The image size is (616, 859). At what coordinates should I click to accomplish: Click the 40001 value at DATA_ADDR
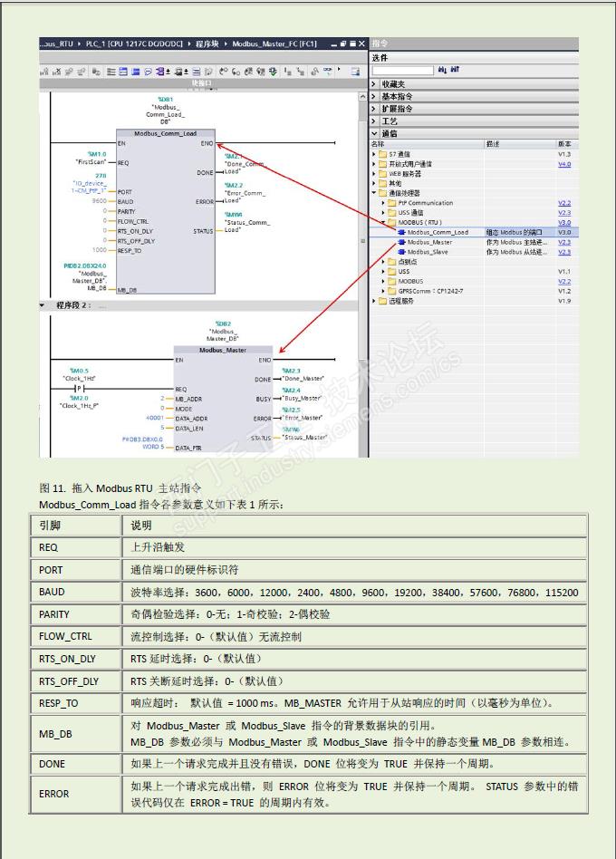point(155,418)
